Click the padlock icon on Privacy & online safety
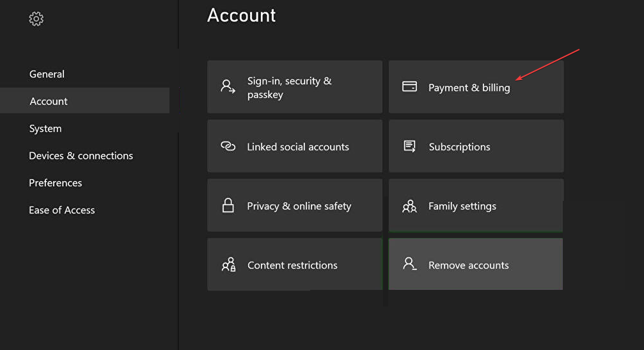Screen dimensions: 644x350 point(228,205)
